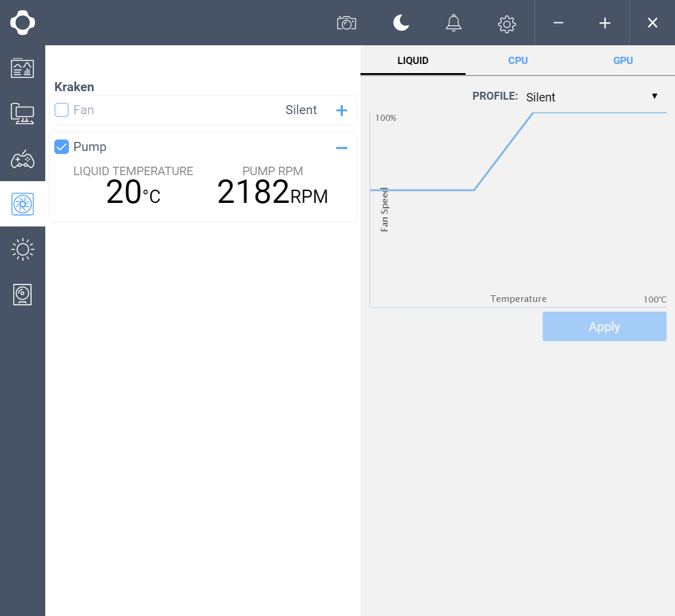The image size is (675, 616).
Task: Close the CAM window
Action: point(653,22)
